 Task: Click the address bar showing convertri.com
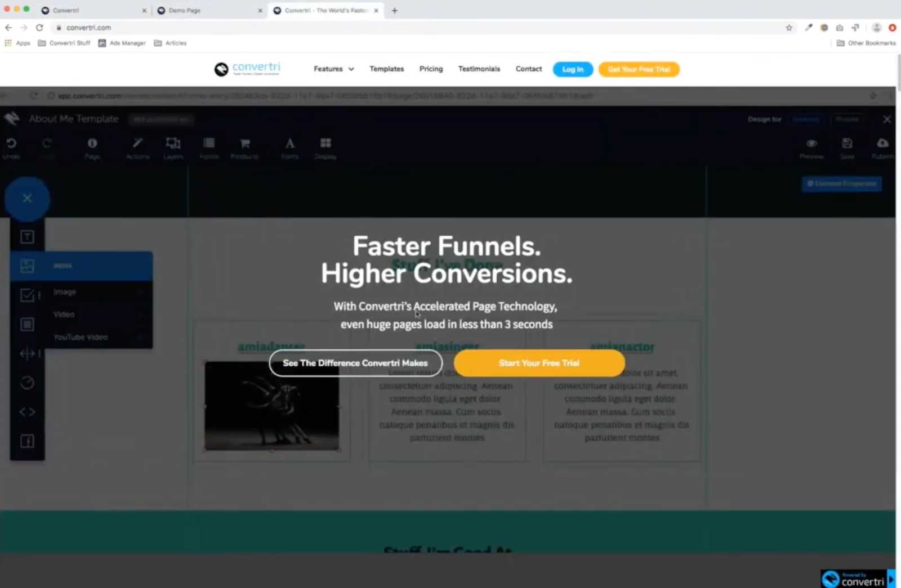[x=417, y=28]
